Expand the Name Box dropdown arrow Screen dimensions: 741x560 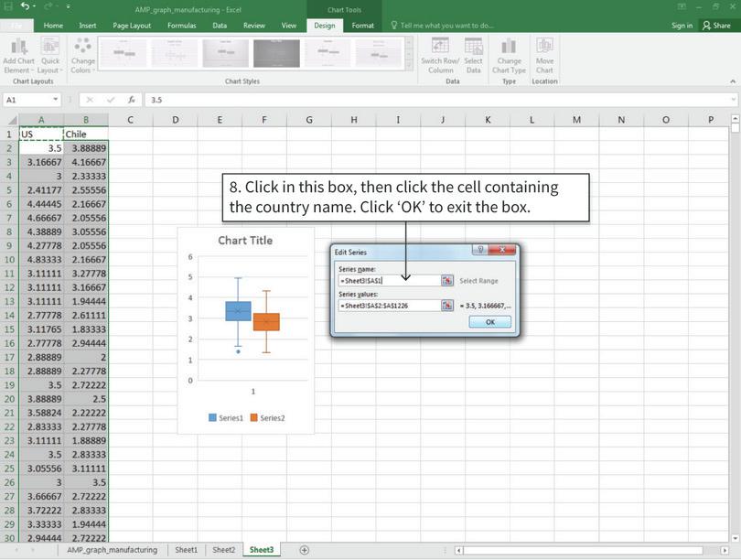pos(56,100)
